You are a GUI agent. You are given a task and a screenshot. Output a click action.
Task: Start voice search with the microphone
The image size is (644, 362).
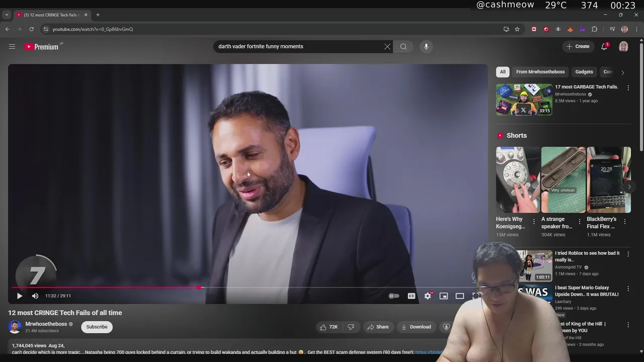pyautogui.click(x=426, y=46)
